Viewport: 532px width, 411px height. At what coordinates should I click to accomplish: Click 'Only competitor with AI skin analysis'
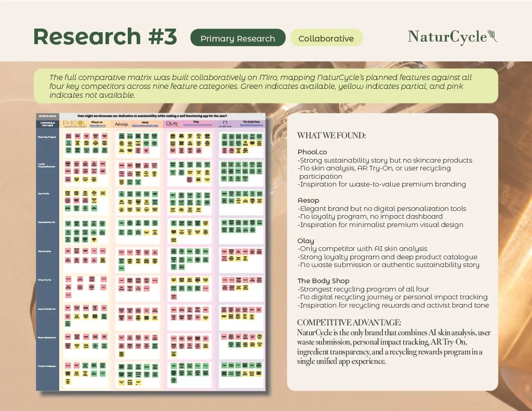[362, 248]
